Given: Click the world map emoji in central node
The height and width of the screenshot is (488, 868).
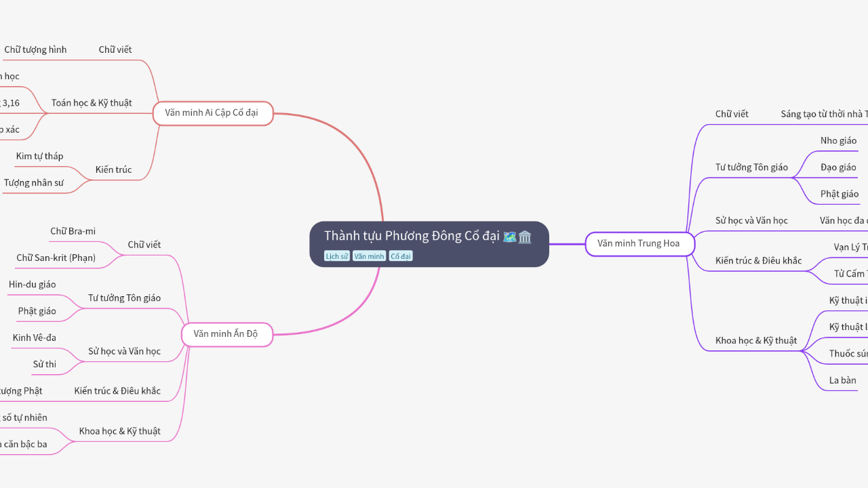Looking at the screenshot, I should pos(509,237).
